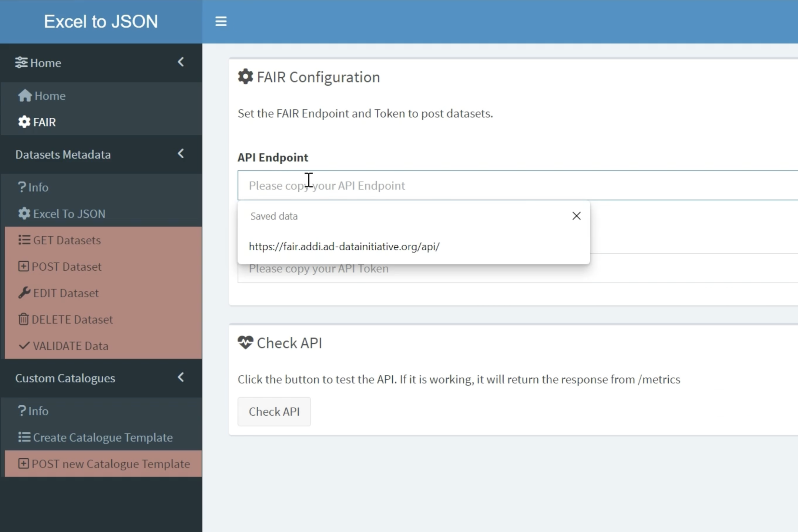Click the wrench icon for EDIT Dataset
The width and height of the screenshot is (798, 532).
pos(24,293)
